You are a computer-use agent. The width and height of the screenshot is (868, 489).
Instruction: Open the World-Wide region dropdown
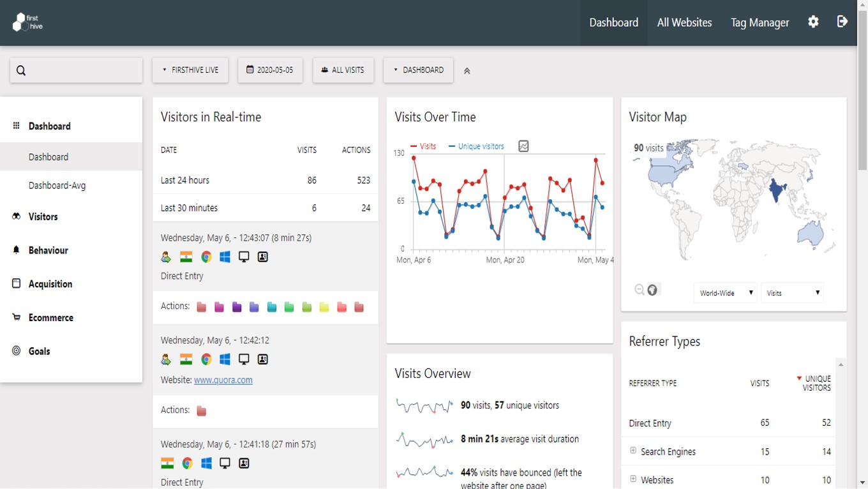(725, 292)
